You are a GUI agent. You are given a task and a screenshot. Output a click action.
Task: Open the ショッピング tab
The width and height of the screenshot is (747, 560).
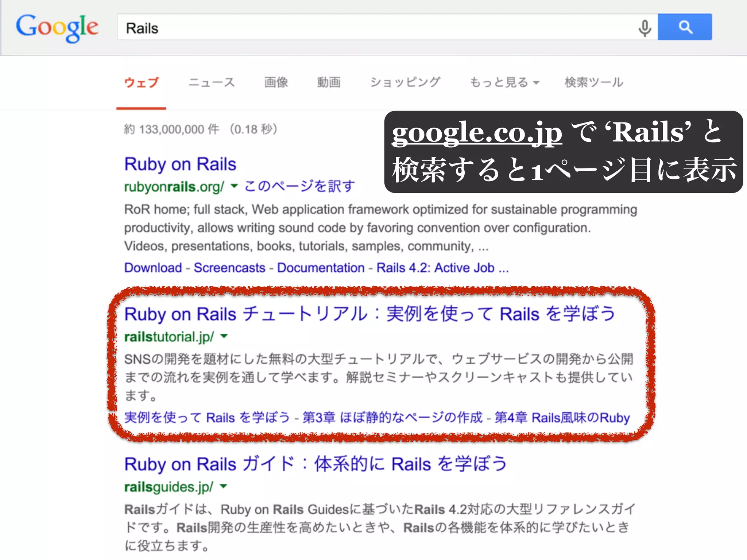405,82
